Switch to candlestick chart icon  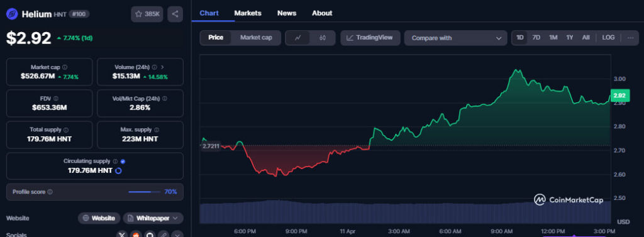pos(323,38)
